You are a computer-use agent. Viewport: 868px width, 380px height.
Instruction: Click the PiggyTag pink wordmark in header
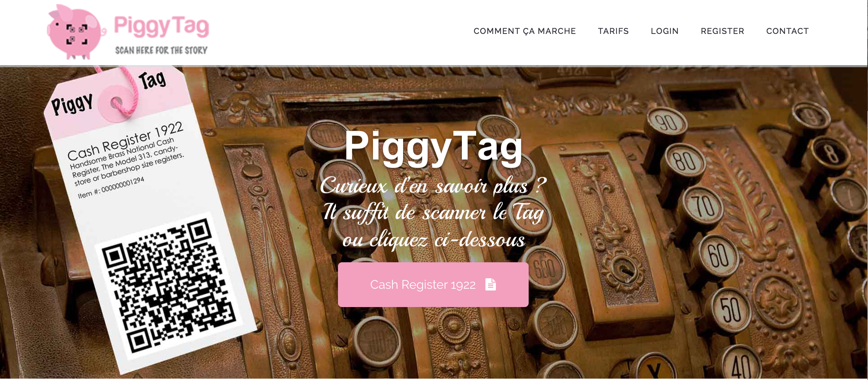(x=162, y=26)
